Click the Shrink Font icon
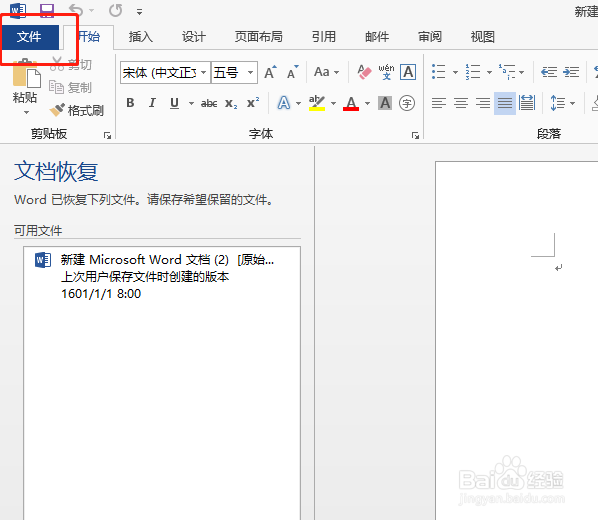The width and height of the screenshot is (598, 520). click(x=293, y=72)
